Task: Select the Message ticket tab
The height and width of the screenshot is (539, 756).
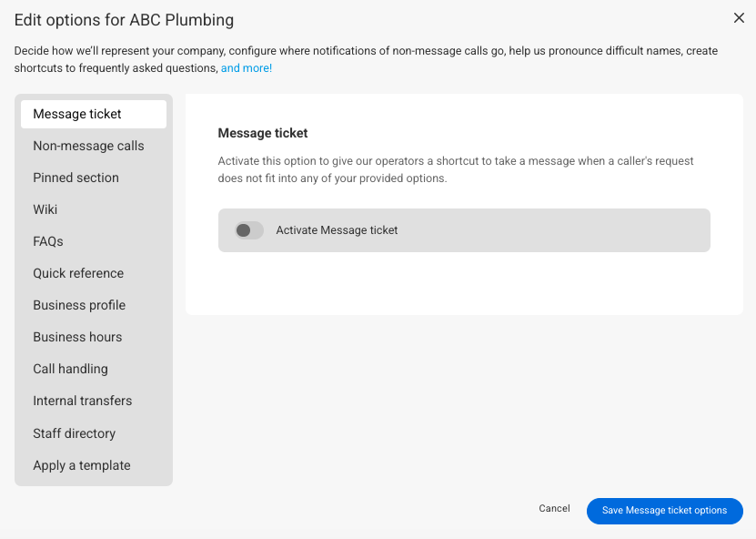Action: tap(77, 114)
